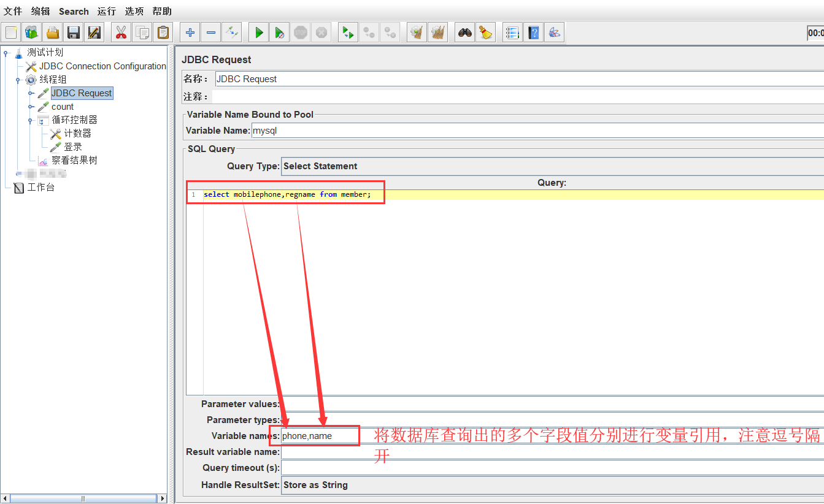824x504 pixels.
Task: Click the Cut scissors toolbar icon
Action: 121,32
